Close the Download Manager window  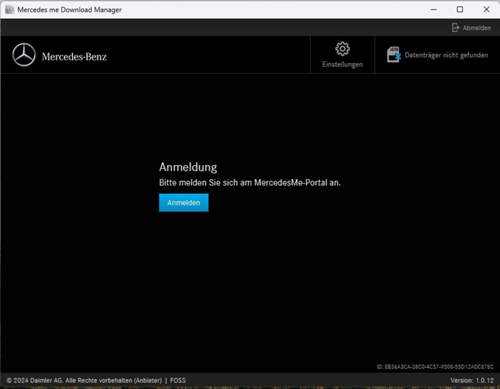486,9
